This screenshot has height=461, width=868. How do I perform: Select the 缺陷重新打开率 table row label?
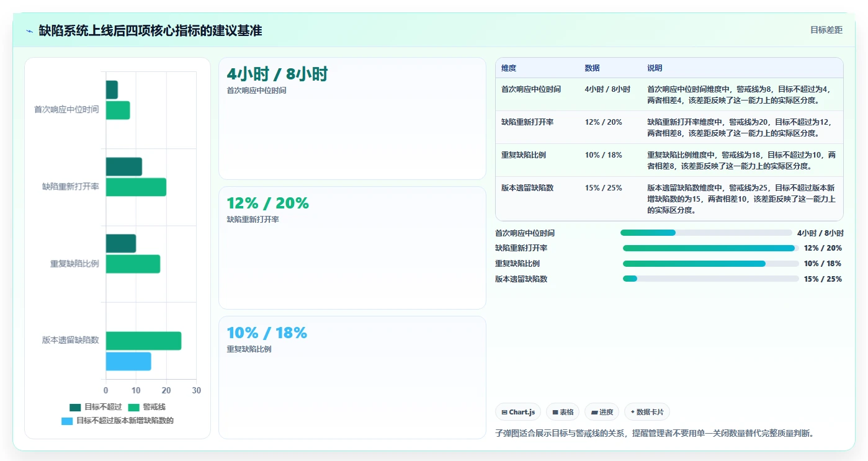[527, 122]
